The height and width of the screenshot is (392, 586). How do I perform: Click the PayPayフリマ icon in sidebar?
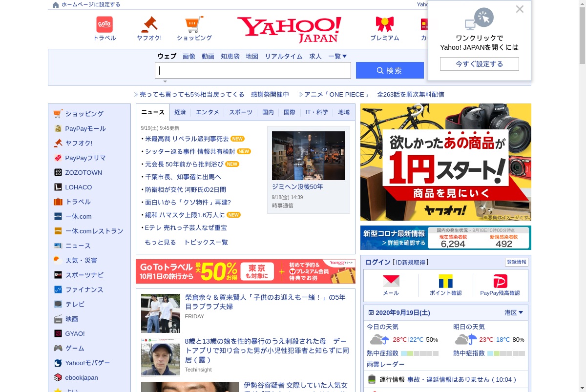click(x=58, y=158)
